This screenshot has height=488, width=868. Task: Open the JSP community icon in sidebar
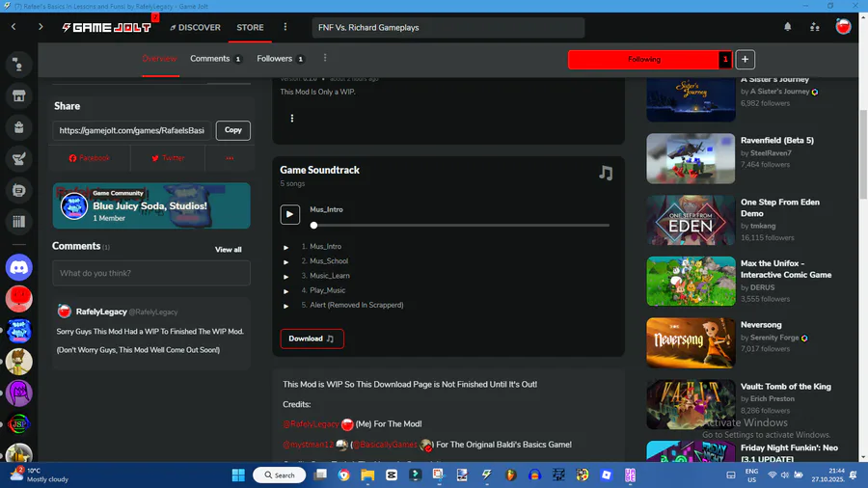19,424
